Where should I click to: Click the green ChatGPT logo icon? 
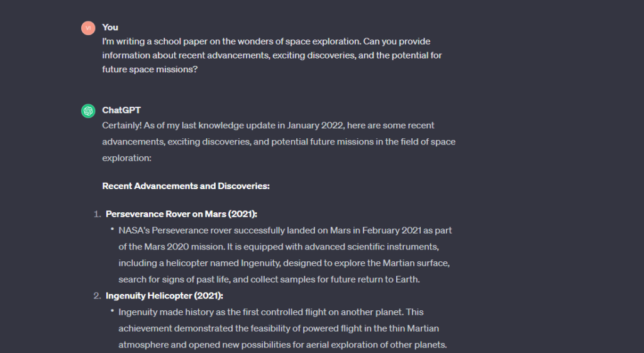coord(88,111)
